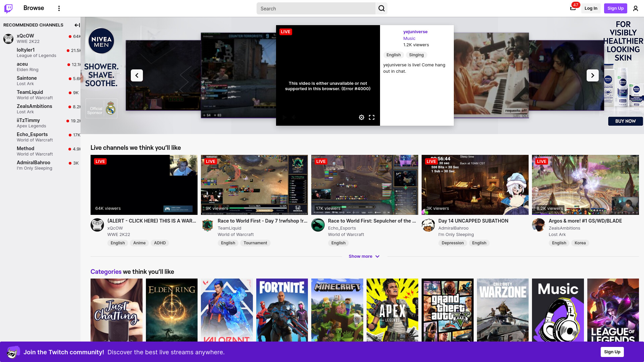Open the three-dot more menu
This screenshot has height=362, width=644.
[59, 8]
